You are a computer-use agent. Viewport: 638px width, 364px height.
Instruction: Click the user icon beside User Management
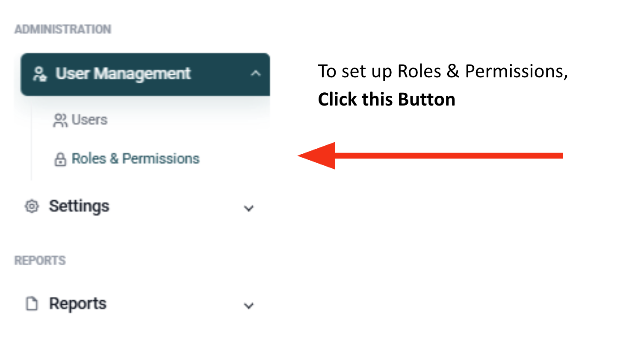40,74
